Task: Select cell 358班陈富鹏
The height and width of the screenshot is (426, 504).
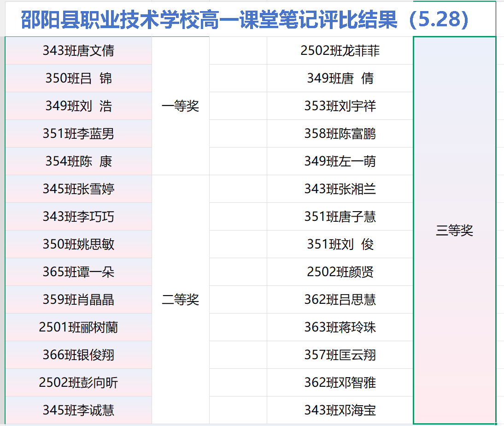Action: 340,134
